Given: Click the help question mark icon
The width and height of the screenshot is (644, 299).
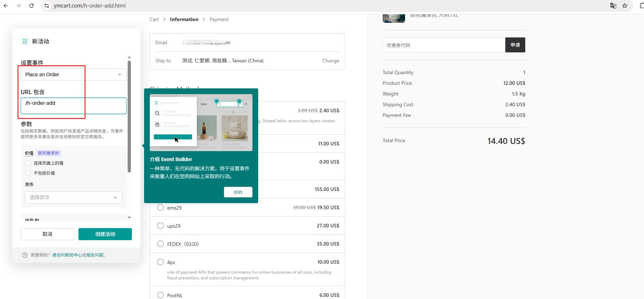Looking at the screenshot, I should click(25, 255).
